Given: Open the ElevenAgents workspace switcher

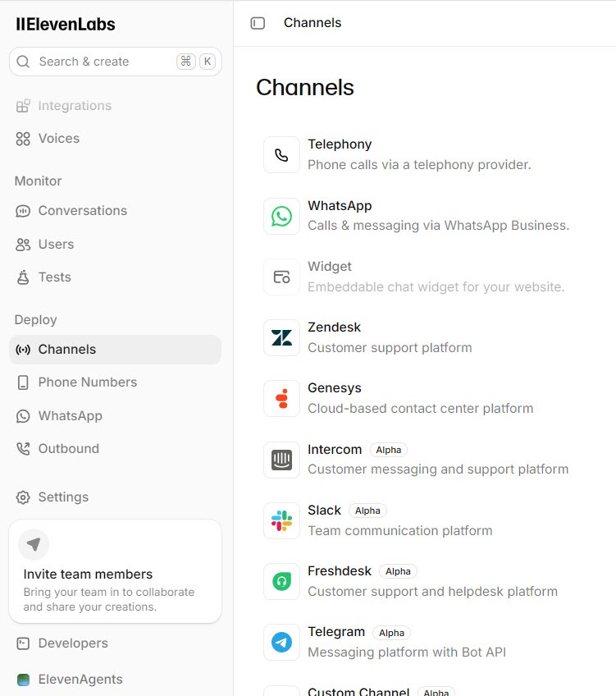Looking at the screenshot, I should (116, 679).
